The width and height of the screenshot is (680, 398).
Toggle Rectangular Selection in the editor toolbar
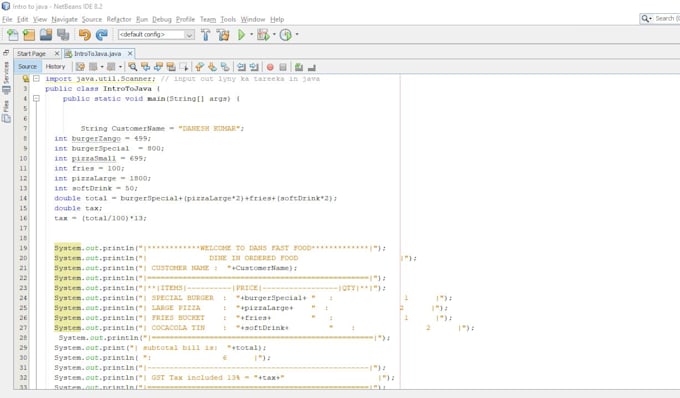click(x=184, y=67)
